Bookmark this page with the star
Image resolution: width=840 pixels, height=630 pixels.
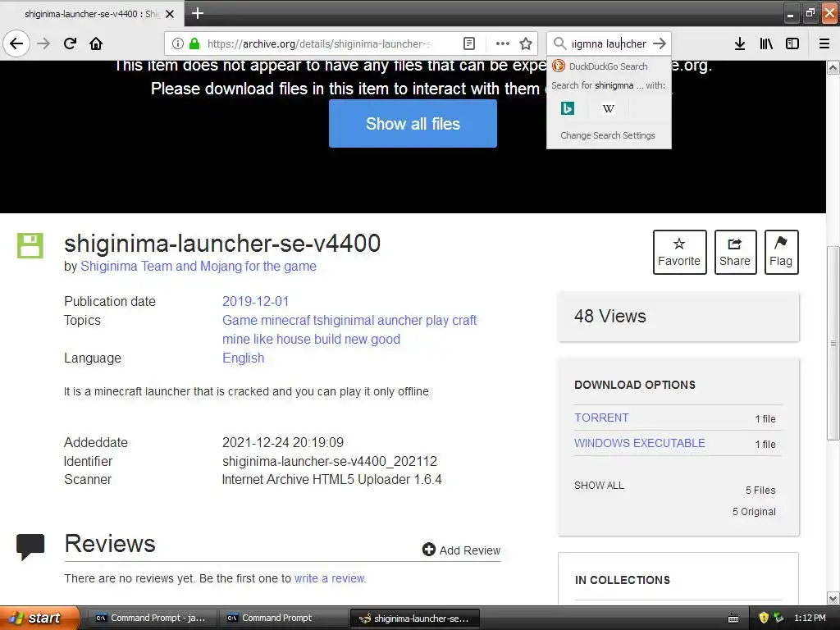(526, 43)
